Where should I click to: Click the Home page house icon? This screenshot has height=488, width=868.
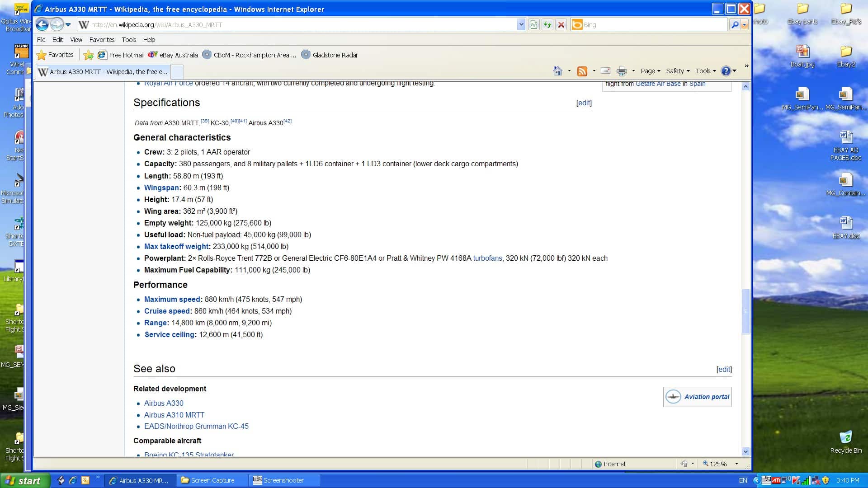click(x=558, y=71)
